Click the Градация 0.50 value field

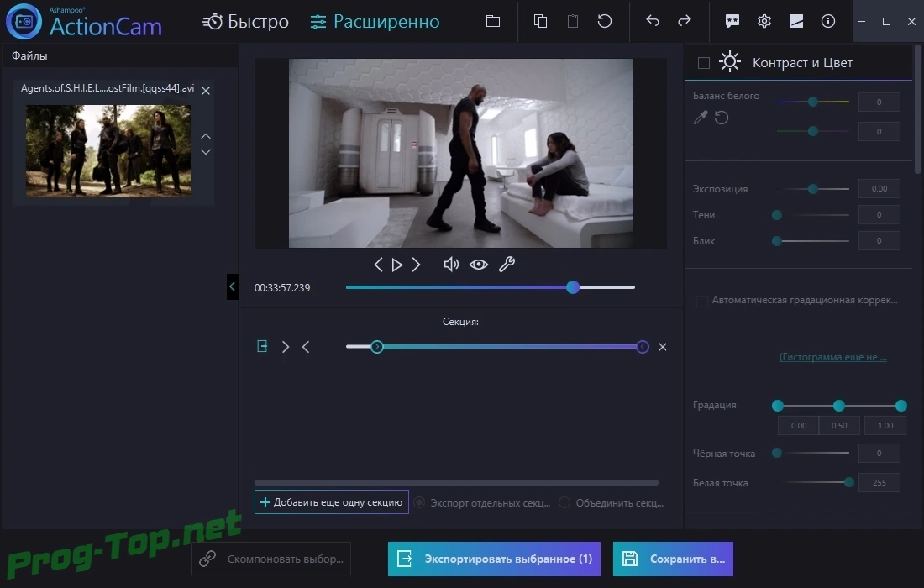(839, 425)
